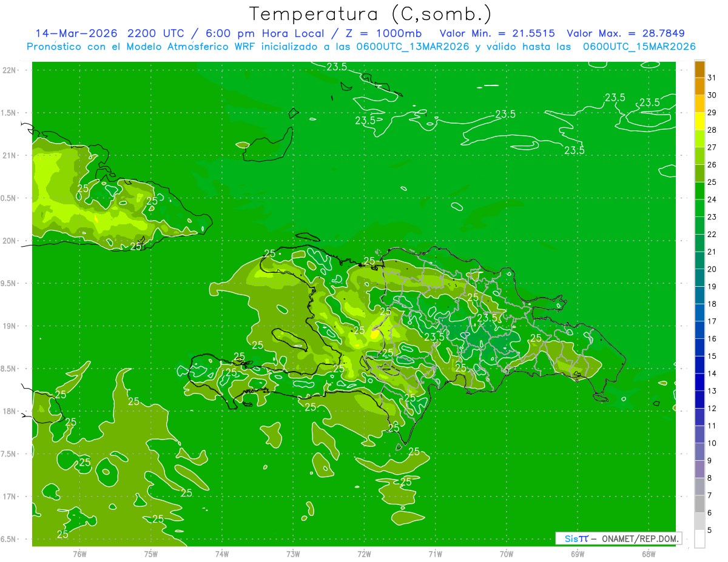Click the 18N latitude axis label
Viewport: 728px width, 562px height.
pyautogui.click(x=9, y=412)
